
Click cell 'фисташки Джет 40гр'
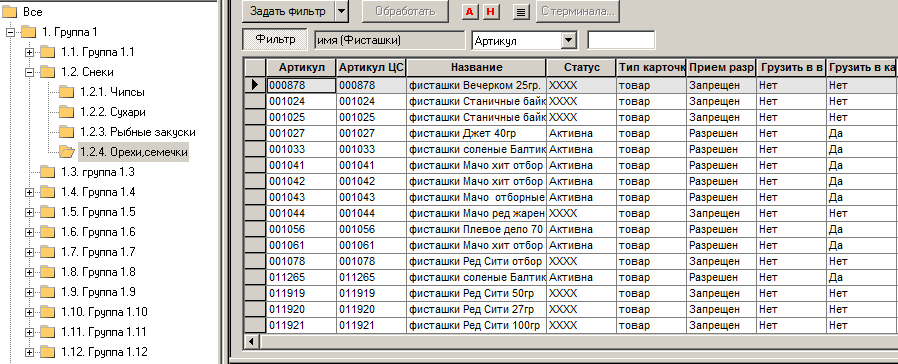[x=476, y=133]
